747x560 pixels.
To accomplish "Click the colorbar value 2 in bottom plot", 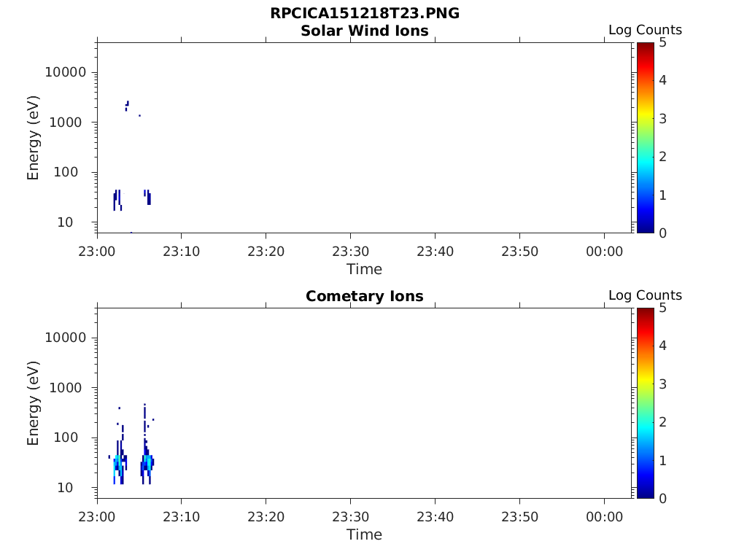I will coord(662,422).
